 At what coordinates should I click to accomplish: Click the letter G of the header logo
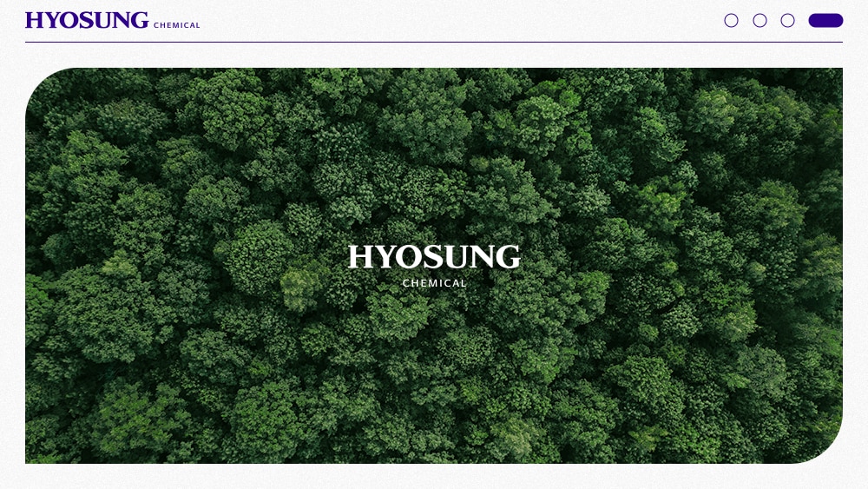coord(139,21)
